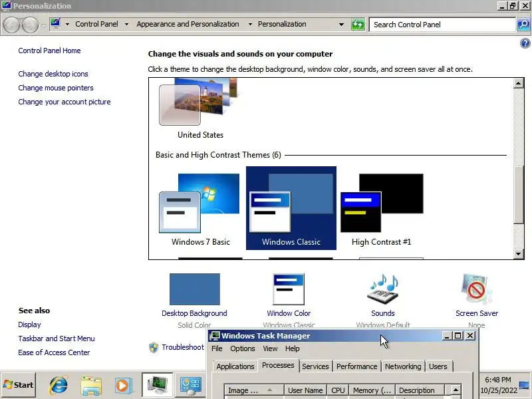
Task: Click the Personalization address bar icon
Action: click(x=55, y=24)
